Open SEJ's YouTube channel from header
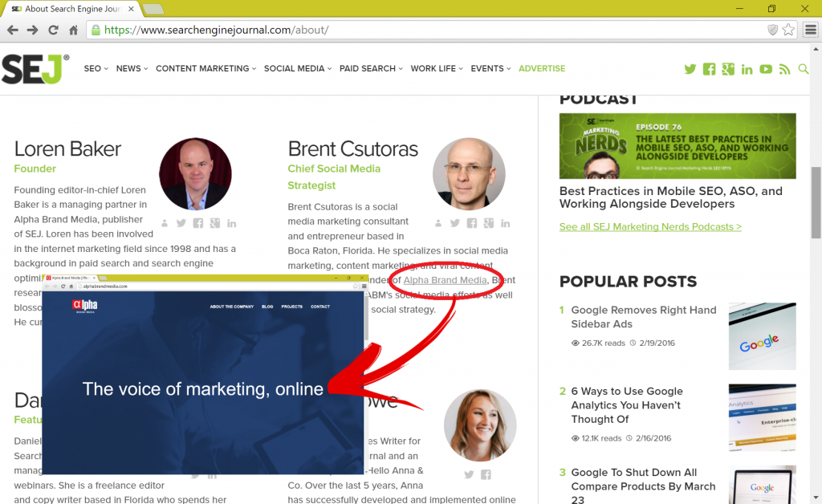The height and width of the screenshot is (504, 822). pos(766,69)
